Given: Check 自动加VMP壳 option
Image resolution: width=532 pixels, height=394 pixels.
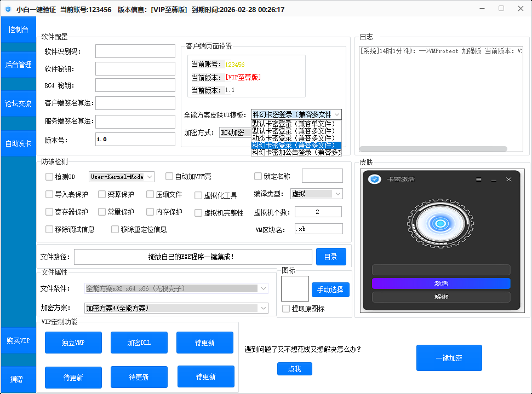Looking at the screenshot, I should 169,176.
